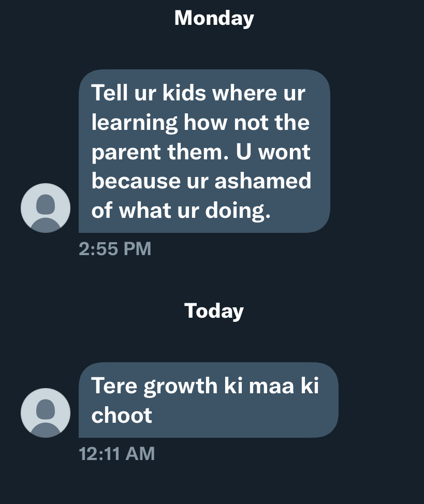Click the word "parent" in the first message
The width and height of the screenshot is (424, 504).
pos(126,152)
